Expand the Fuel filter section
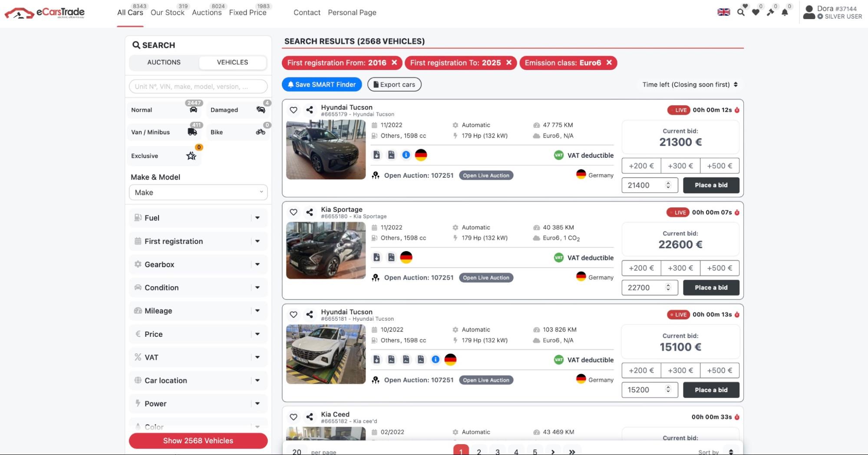The image size is (868, 455). point(198,218)
